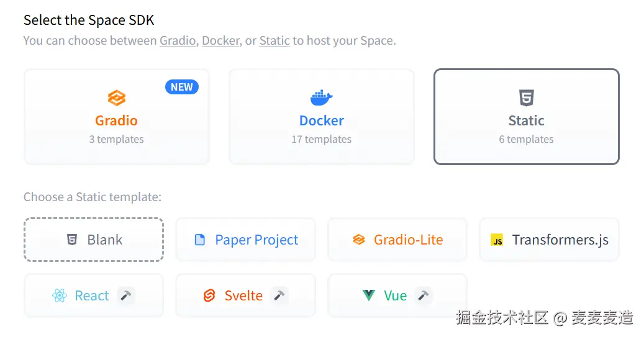Select the Docker SDK card

tap(322, 117)
